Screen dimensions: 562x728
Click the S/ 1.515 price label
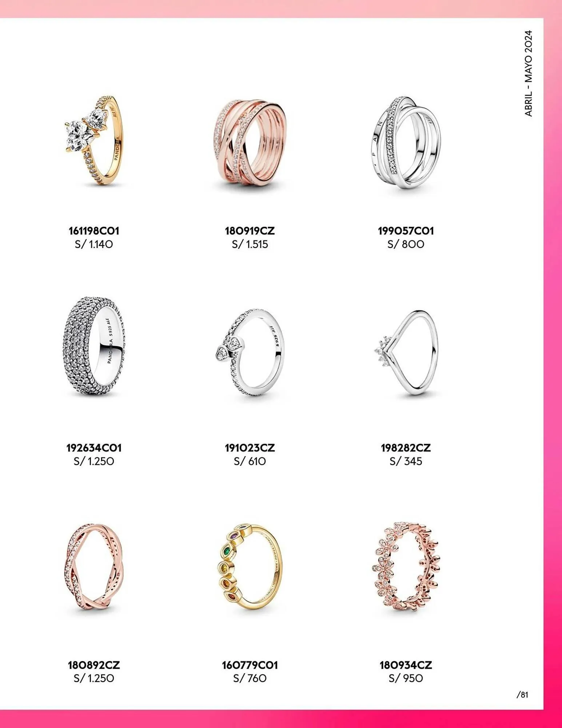pos(250,244)
